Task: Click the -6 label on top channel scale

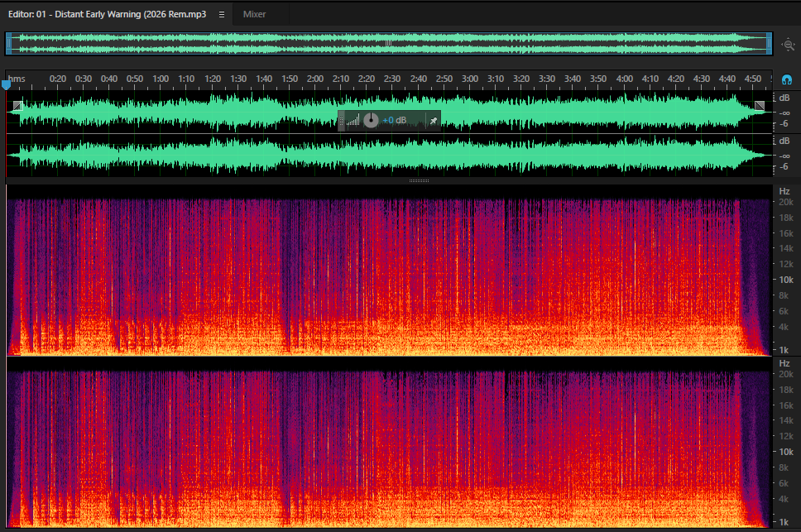Action: tap(784, 123)
